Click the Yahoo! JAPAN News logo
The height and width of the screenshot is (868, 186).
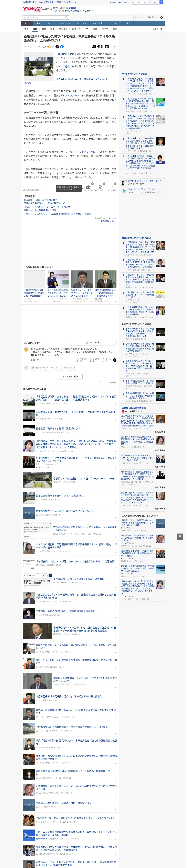pos(37,9)
